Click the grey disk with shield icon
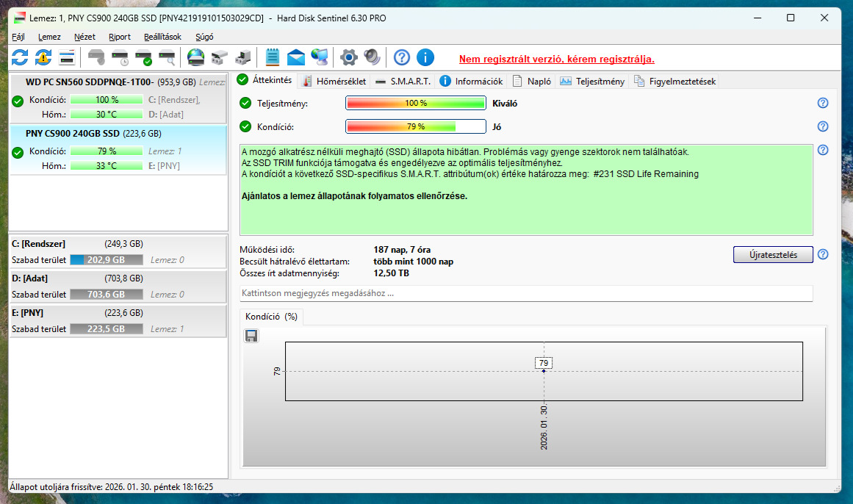Image resolution: width=853 pixels, height=504 pixels. pyautogui.click(x=96, y=57)
